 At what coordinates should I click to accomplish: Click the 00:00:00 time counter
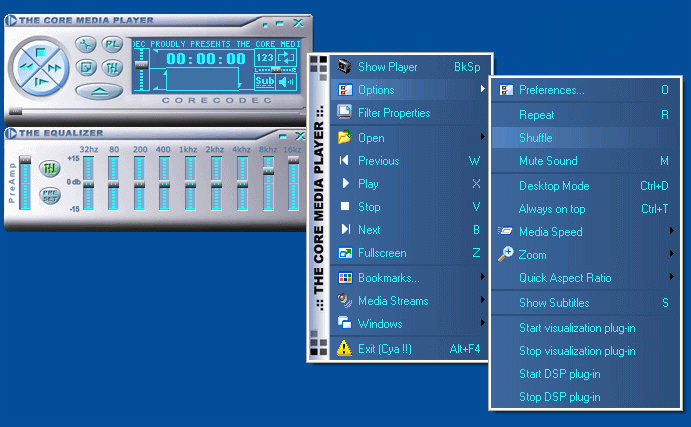205,59
